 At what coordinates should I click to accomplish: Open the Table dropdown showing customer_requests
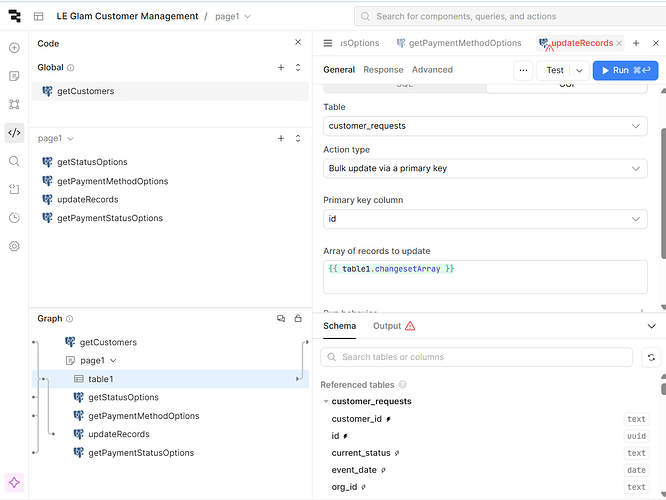(485, 126)
